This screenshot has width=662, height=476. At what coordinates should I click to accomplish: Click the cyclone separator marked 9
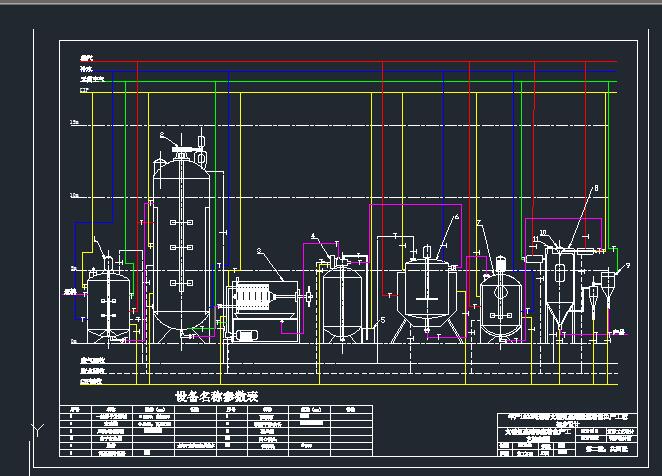coord(608,286)
